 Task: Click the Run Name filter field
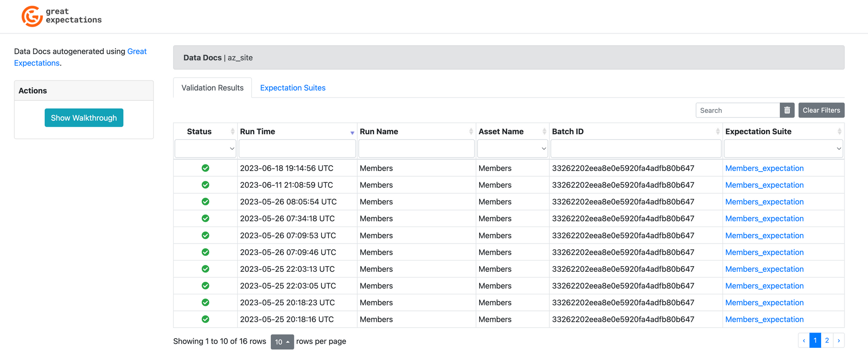(417, 148)
